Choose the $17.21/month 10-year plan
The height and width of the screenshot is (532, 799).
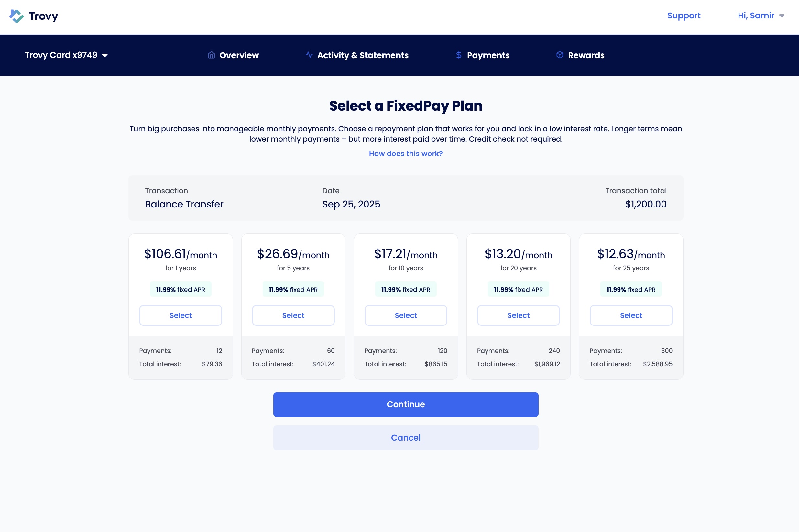[405, 315]
